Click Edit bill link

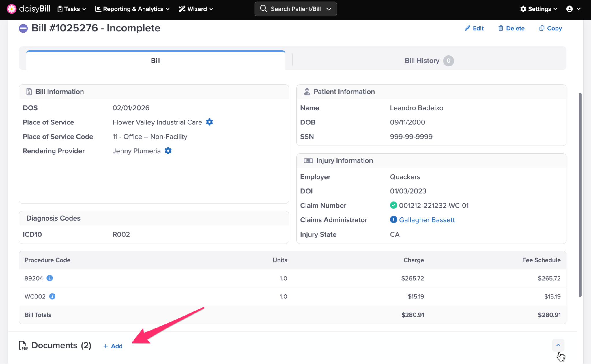pos(474,28)
